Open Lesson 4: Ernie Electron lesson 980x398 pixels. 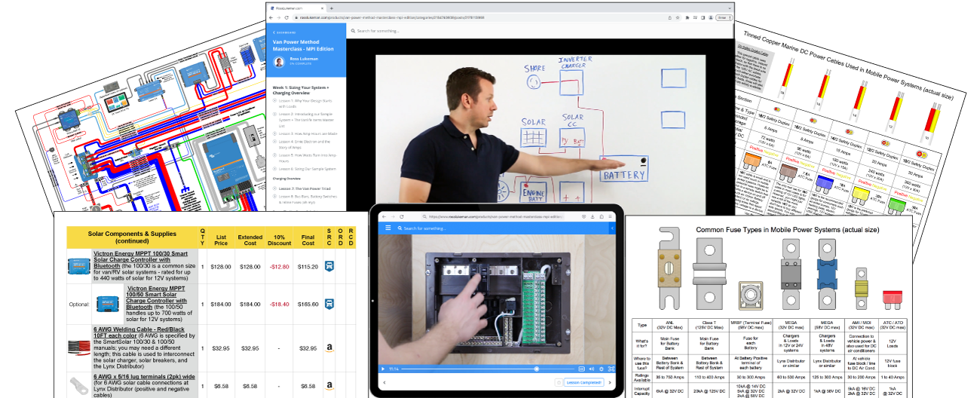305,145
